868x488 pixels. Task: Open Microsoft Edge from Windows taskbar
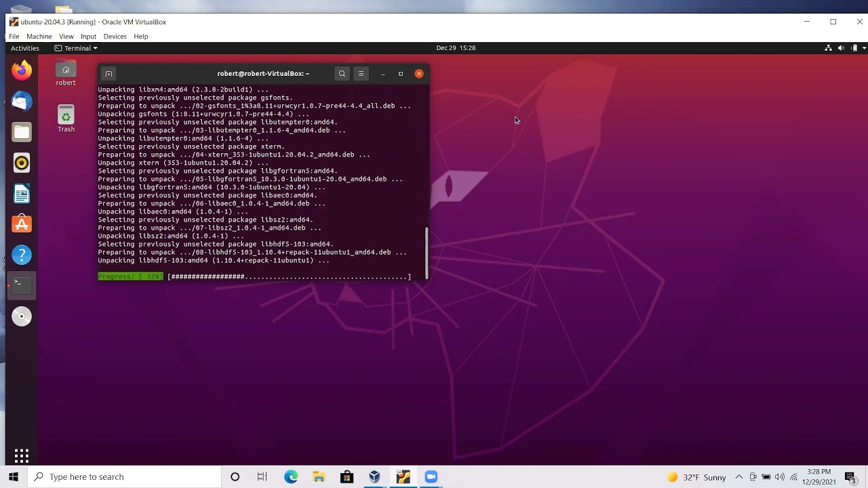click(x=291, y=476)
